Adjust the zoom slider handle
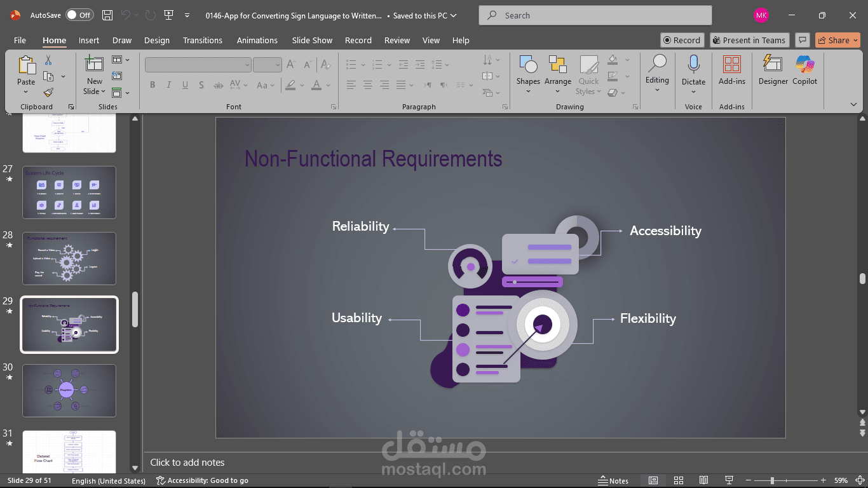The image size is (868, 488). tap(773, 480)
